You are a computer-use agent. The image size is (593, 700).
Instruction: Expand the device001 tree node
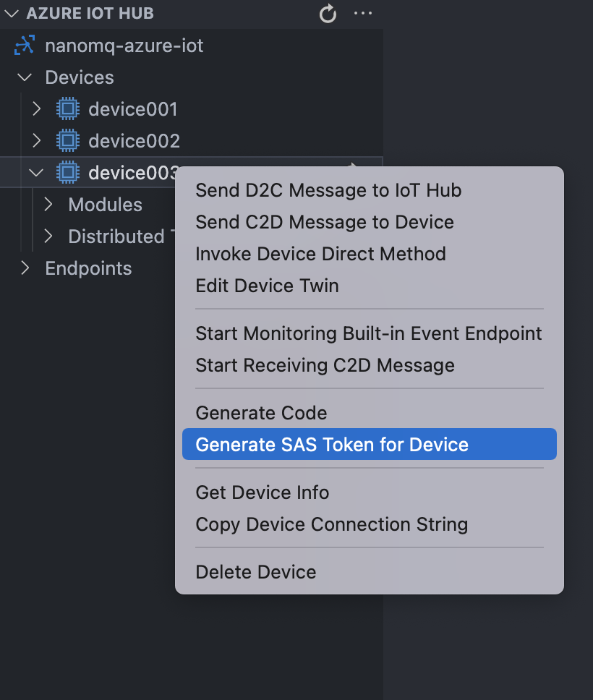37,109
